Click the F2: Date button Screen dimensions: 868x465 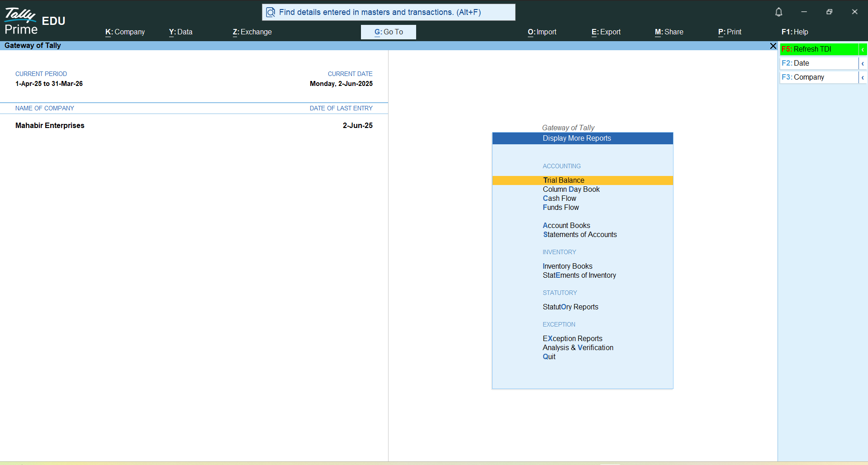819,63
